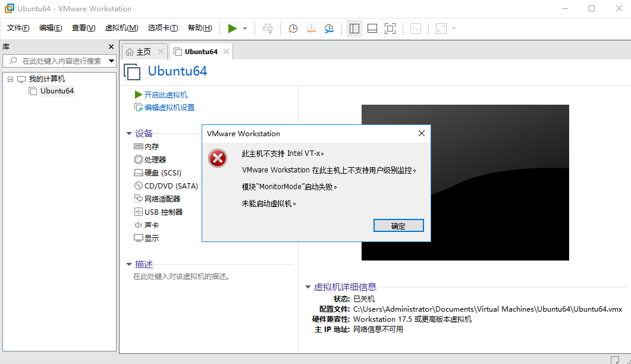The width and height of the screenshot is (631, 364).
Task: Click the send Ctrl+Alt+Del toolbar icon
Action: (268, 29)
